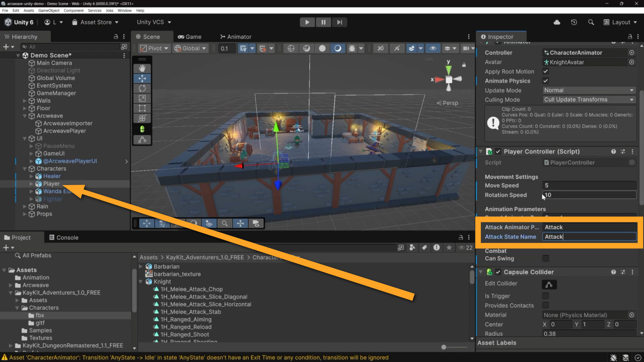Open the Layout dropdown

click(620, 22)
